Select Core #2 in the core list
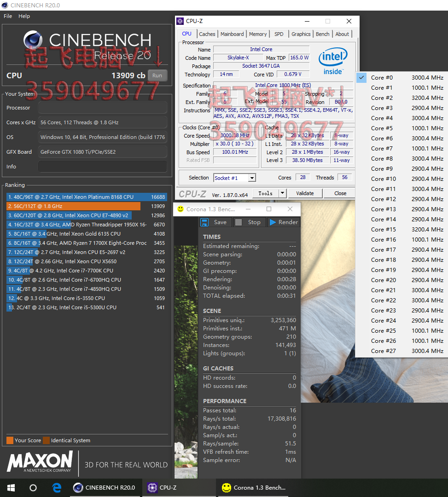Image resolution: width=448 pixels, height=497 pixels. pos(401,98)
